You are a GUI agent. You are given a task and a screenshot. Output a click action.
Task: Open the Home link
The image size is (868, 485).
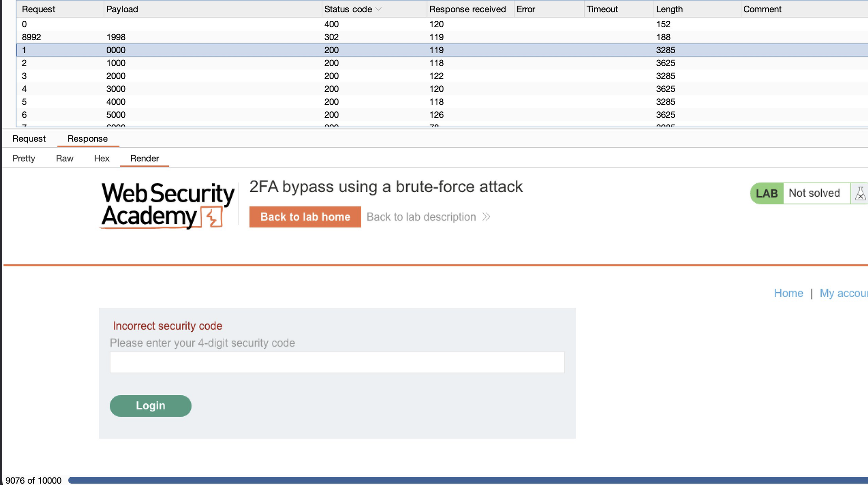coord(788,293)
